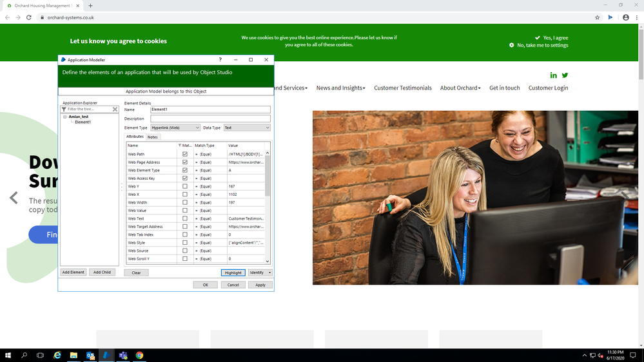Click the Application Modeller help question mark
The image size is (644, 362).
click(x=220, y=60)
